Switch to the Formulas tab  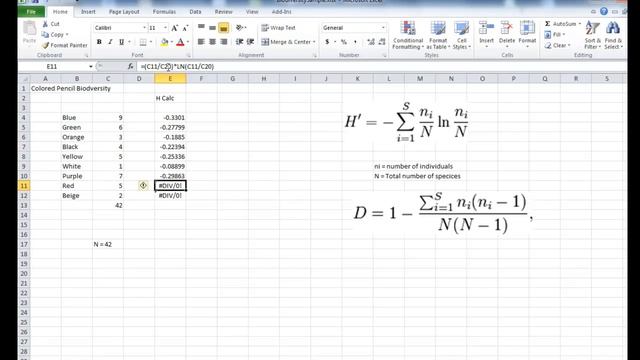(x=164, y=12)
